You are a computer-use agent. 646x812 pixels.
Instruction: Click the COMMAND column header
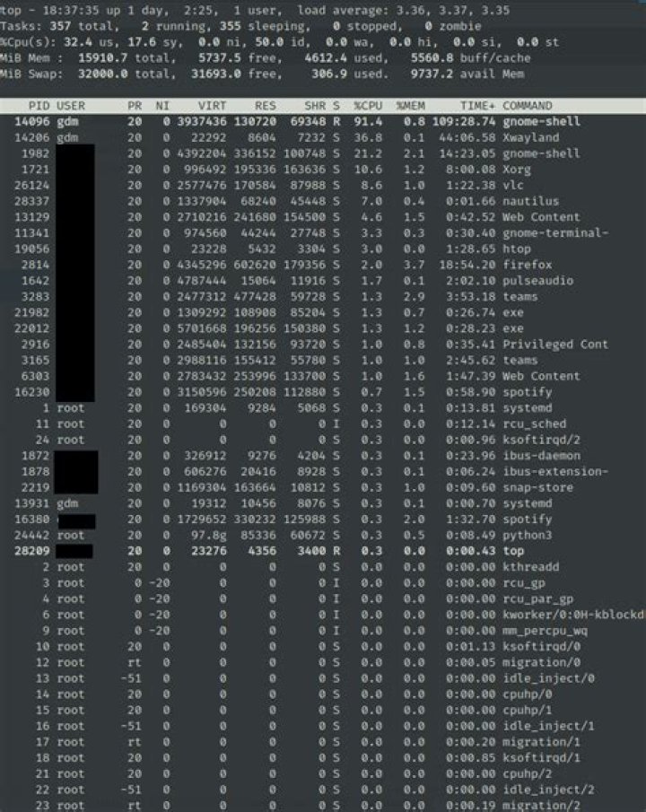coord(528,106)
